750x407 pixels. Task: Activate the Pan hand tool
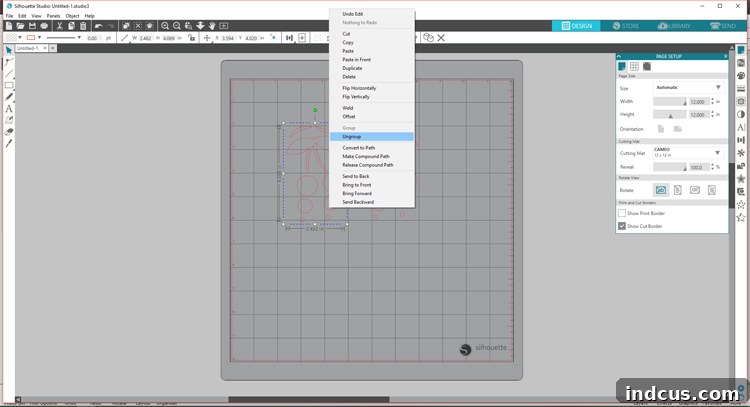click(x=212, y=26)
